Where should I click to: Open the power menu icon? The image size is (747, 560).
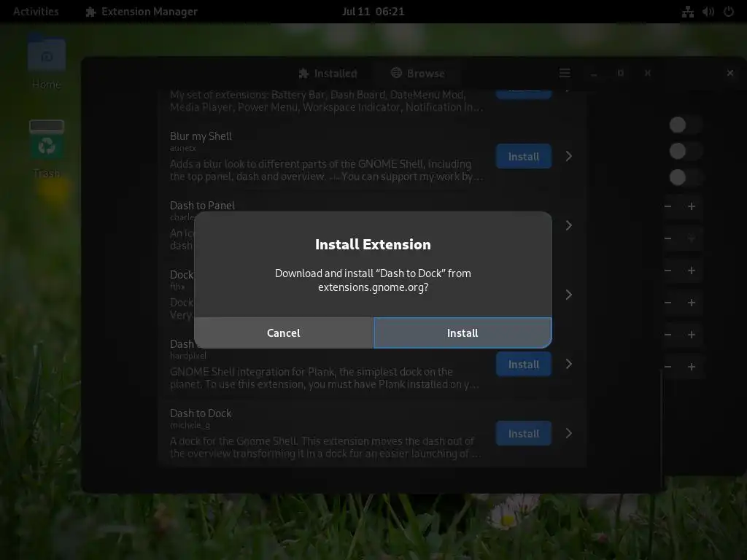pyautogui.click(x=729, y=12)
